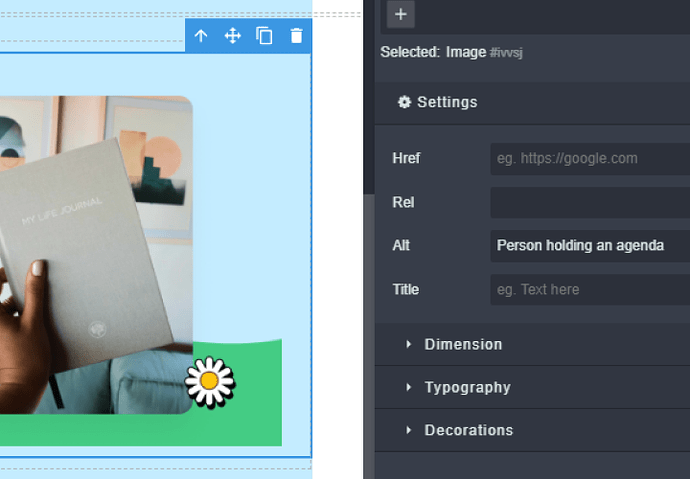Image resolution: width=690 pixels, height=479 pixels.
Task: Click the panel's vertical scrollbar
Action: 369,334
